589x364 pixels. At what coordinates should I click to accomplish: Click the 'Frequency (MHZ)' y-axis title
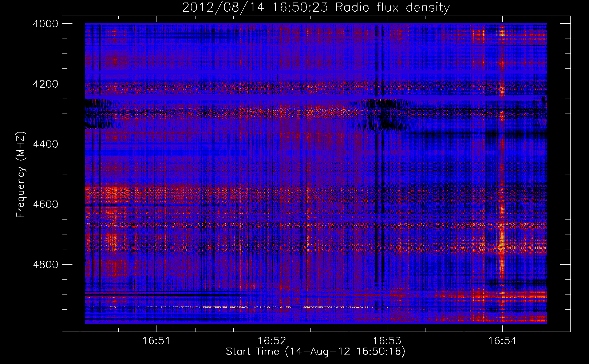(21, 174)
